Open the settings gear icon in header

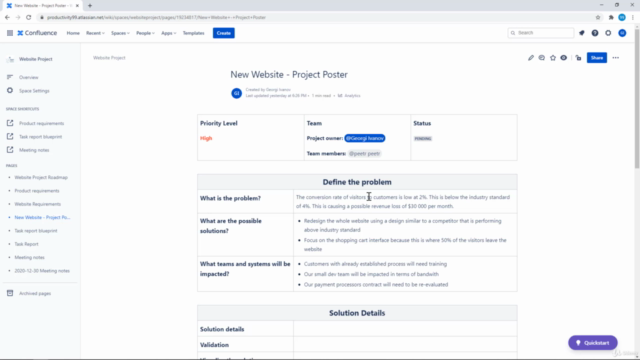click(608, 33)
